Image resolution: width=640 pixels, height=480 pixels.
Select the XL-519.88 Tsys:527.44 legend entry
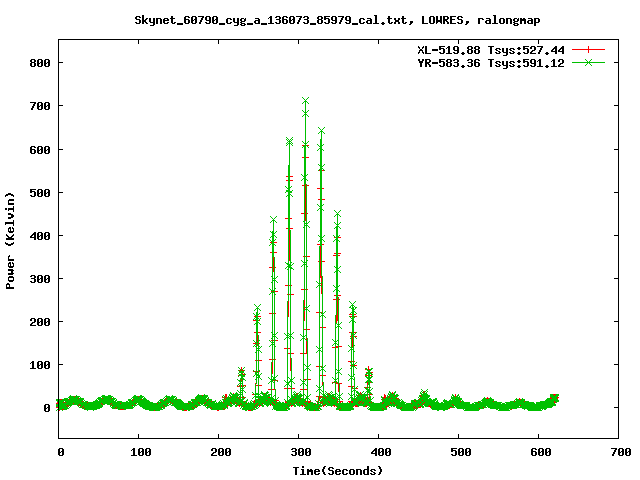[x=491, y=50]
